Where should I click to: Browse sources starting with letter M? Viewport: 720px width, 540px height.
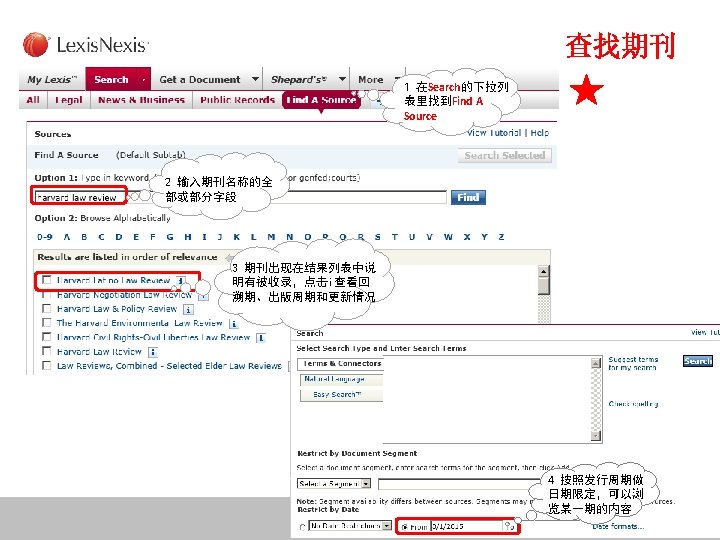pos(271,237)
